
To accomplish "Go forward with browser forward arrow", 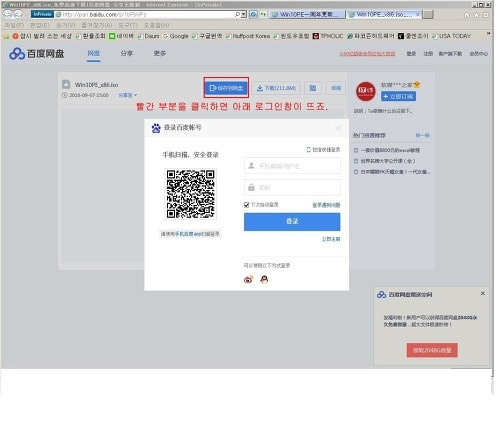I will 18,14.
